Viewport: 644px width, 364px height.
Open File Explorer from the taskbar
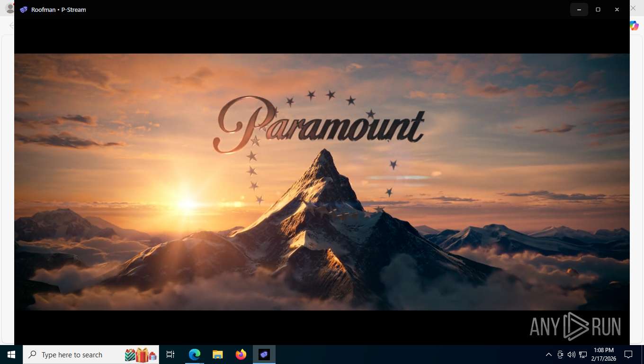218,355
